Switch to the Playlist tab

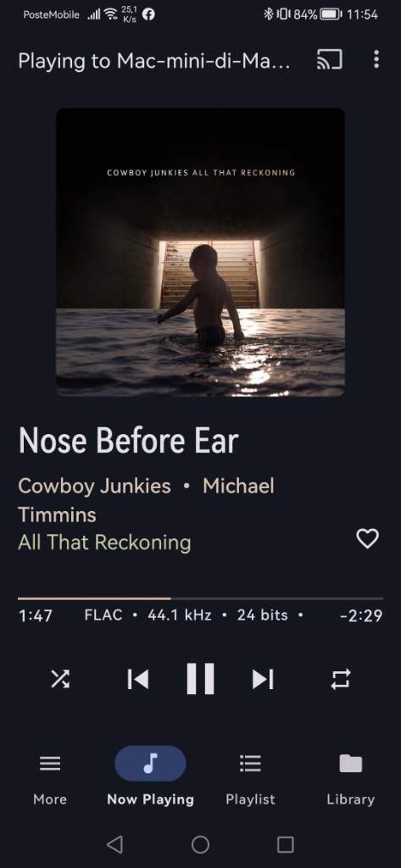(x=250, y=778)
